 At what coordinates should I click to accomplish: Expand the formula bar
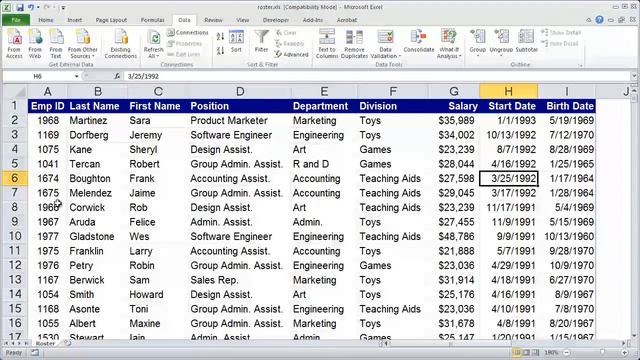[634, 76]
